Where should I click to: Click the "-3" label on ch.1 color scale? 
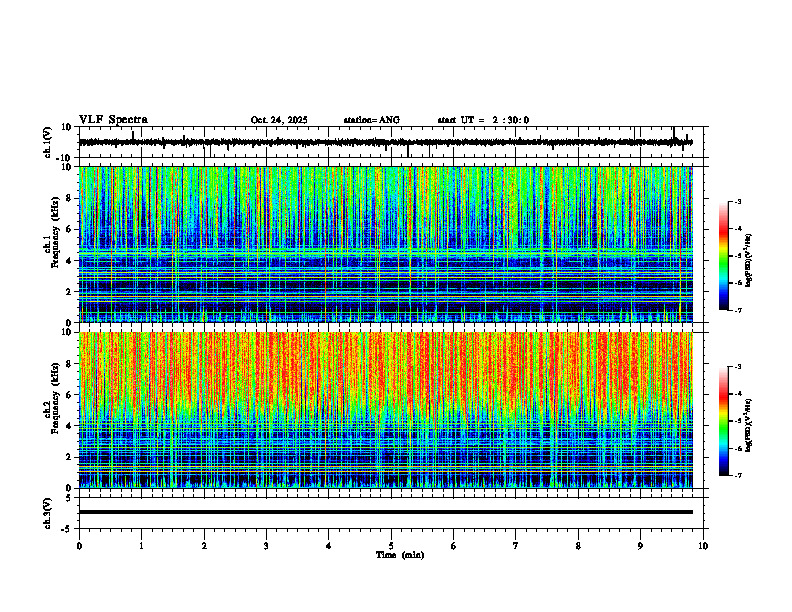738,201
